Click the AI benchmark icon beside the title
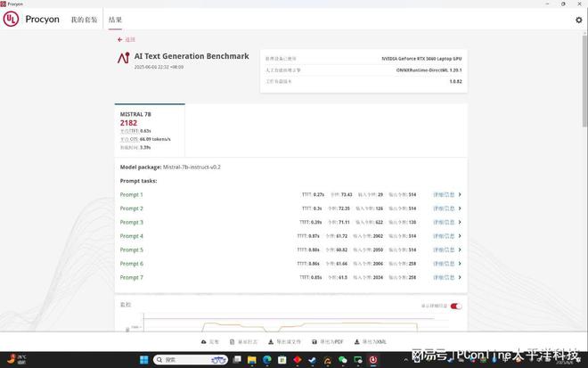The image size is (588, 368). point(123,58)
